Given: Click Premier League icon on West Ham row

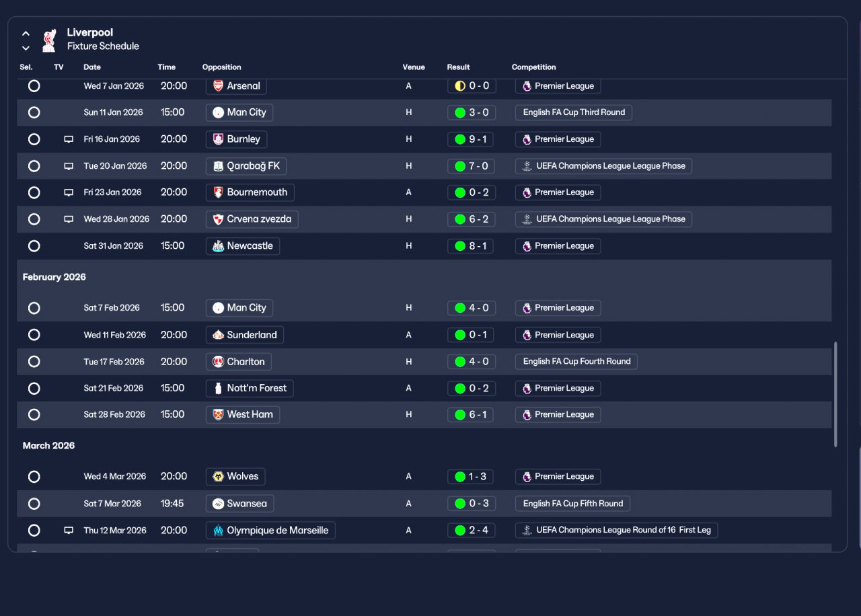Looking at the screenshot, I should pyautogui.click(x=527, y=415).
